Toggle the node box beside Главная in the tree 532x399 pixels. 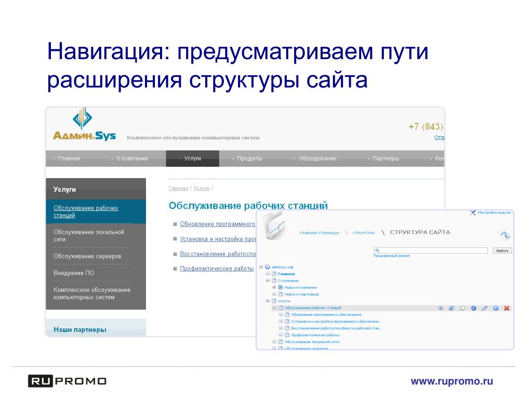pos(268,274)
